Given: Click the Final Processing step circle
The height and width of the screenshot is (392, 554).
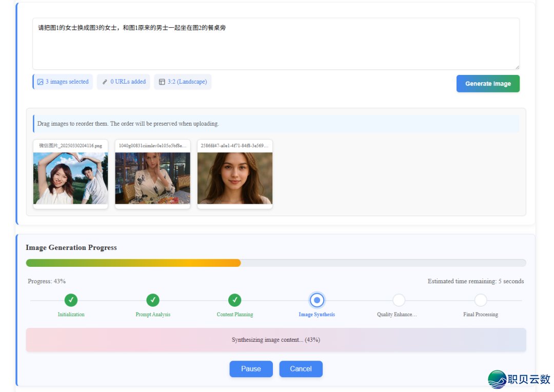Looking at the screenshot, I should [x=481, y=300].
